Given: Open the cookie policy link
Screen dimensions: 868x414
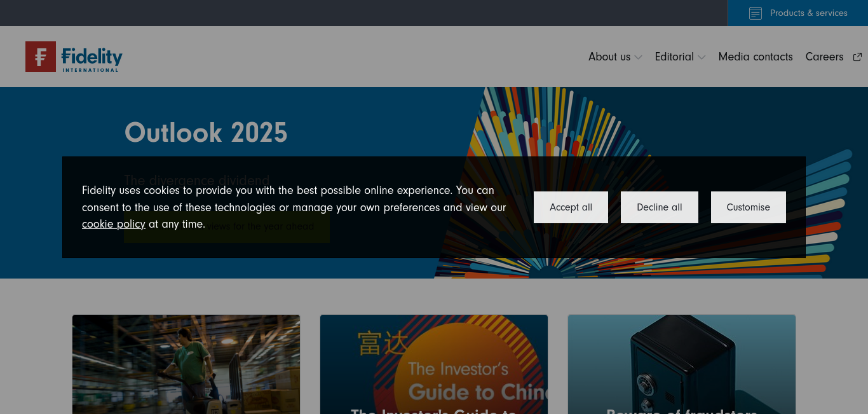Looking at the screenshot, I should [114, 224].
